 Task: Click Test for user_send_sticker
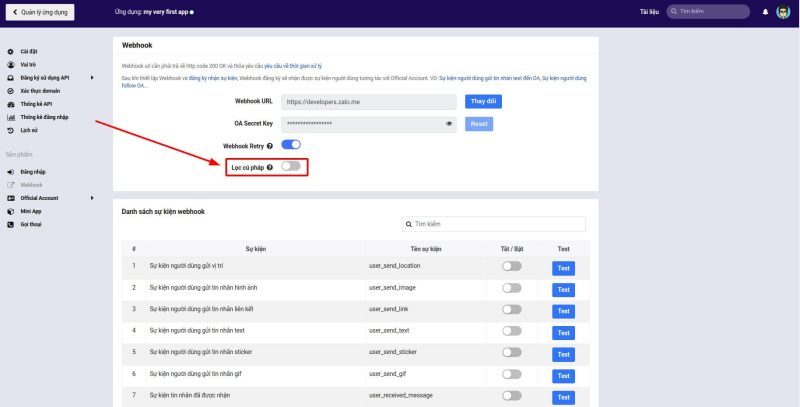pyautogui.click(x=563, y=354)
